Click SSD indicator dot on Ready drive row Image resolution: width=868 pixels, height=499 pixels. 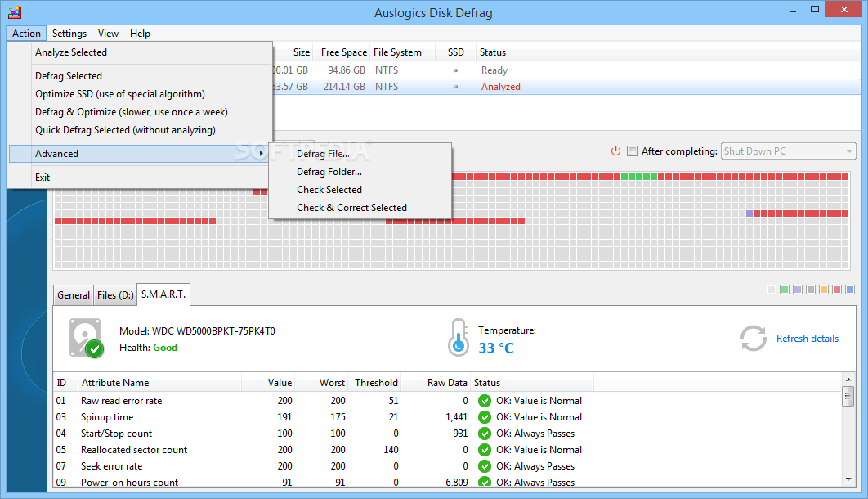point(456,70)
